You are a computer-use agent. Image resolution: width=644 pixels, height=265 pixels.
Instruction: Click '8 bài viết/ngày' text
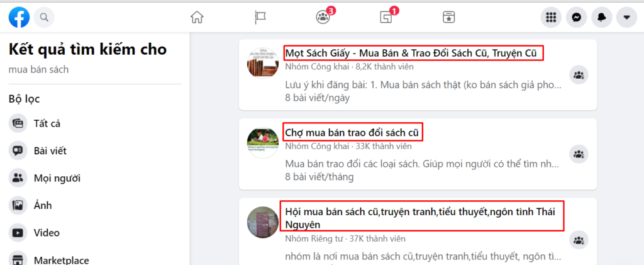[317, 98]
